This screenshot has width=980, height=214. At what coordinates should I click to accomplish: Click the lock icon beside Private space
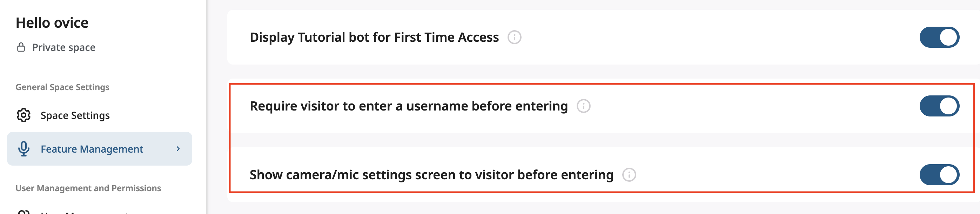pos(21,47)
